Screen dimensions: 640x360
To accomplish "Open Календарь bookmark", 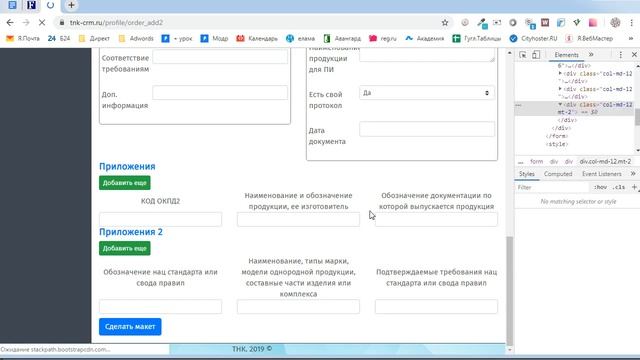I will tap(257, 38).
